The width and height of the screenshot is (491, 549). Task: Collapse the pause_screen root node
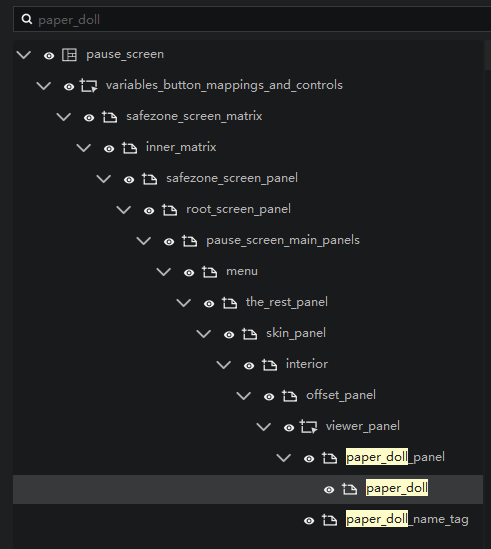pos(24,55)
